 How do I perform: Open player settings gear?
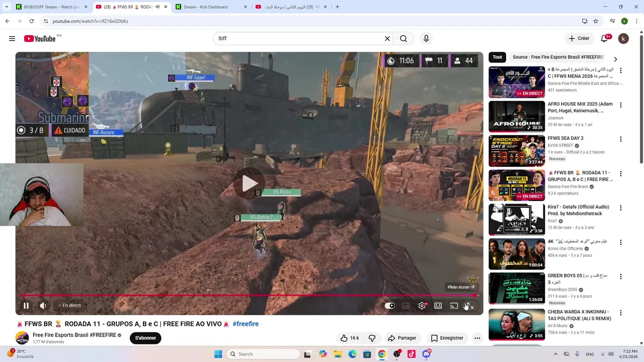pos(422,306)
